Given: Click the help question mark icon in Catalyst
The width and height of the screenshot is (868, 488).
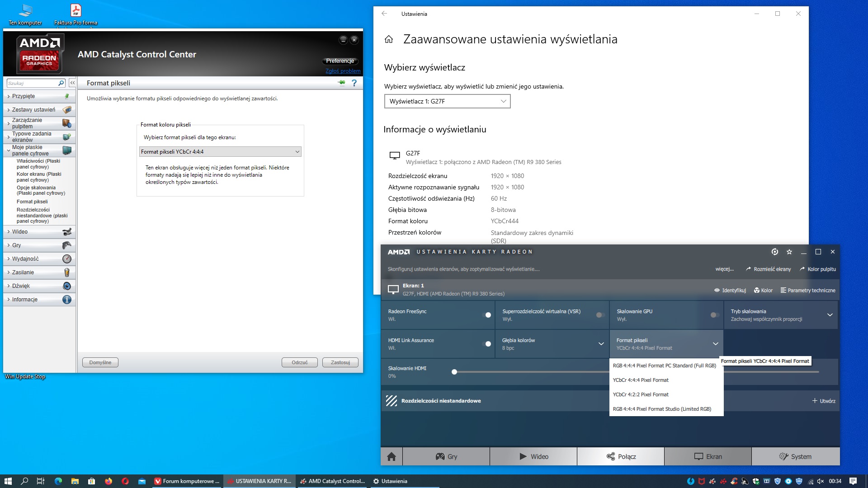Looking at the screenshot, I should (x=354, y=83).
